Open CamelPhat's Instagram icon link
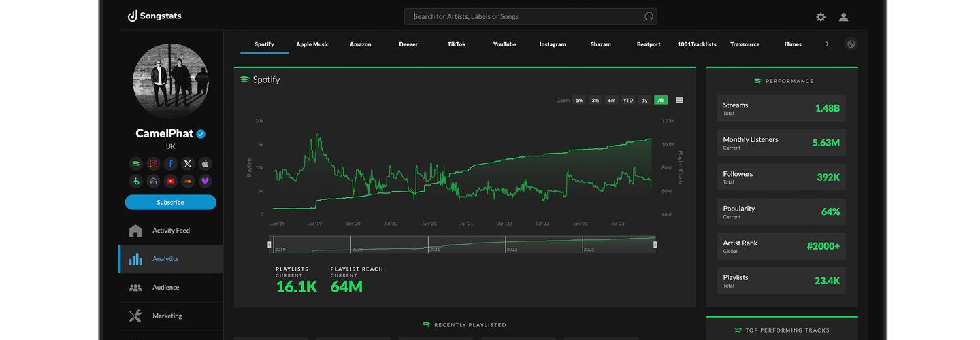The image size is (980, 340). tap(154, 163)
